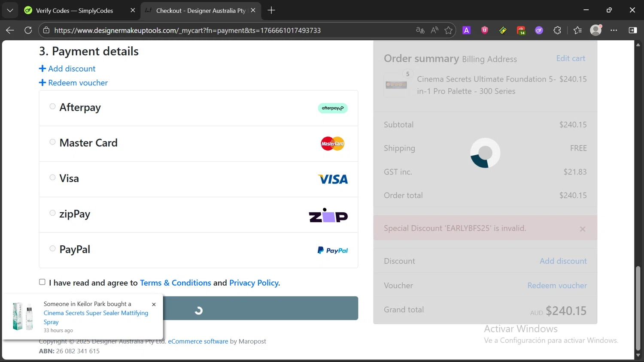This screenshot has width=644, height=362.
Task: Check the Terms & Conditions agreement box
Action: pyautogui.click(x=42, y=282)
